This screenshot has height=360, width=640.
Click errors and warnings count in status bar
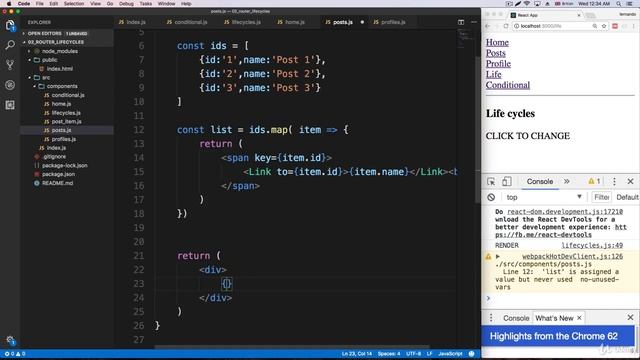coord(15,354)
